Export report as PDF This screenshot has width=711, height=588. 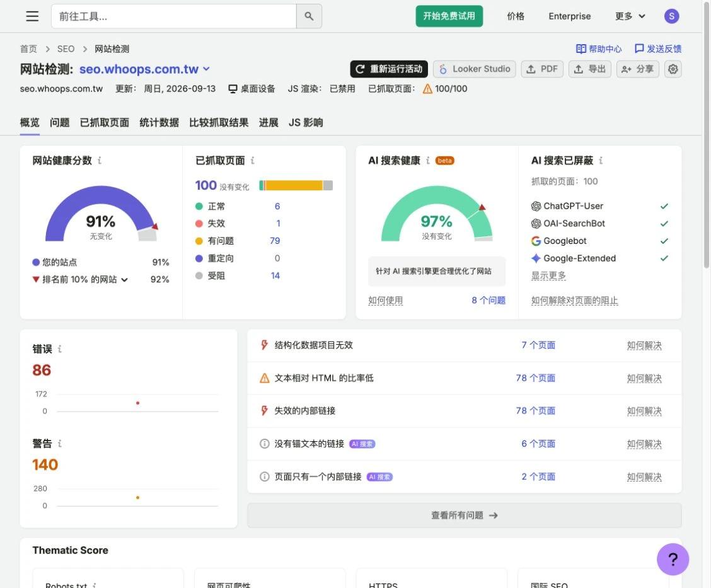542,69
